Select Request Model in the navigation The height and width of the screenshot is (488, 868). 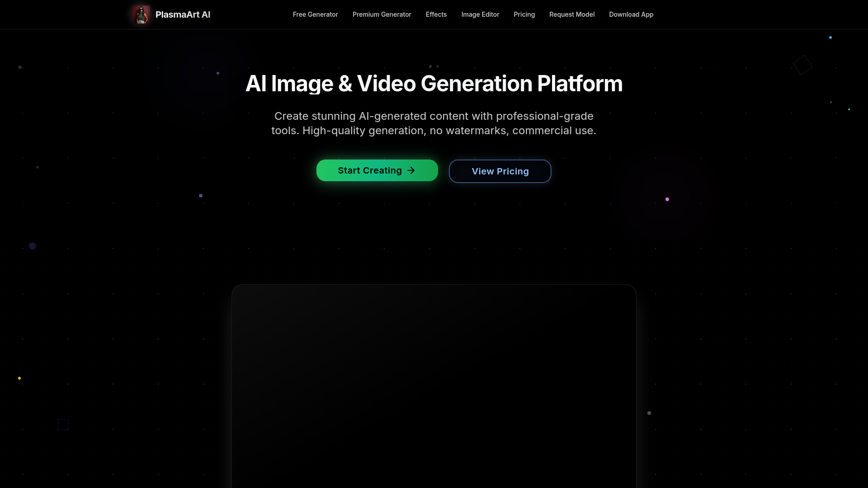tap(571, 14)
